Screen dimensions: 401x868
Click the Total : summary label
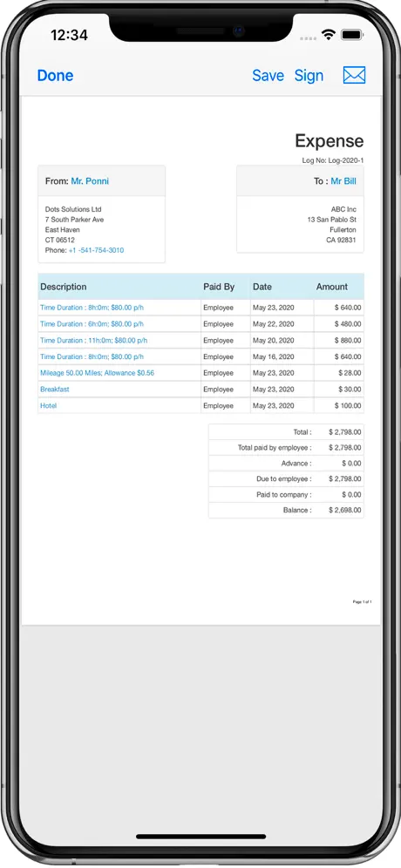pos(302,431)
